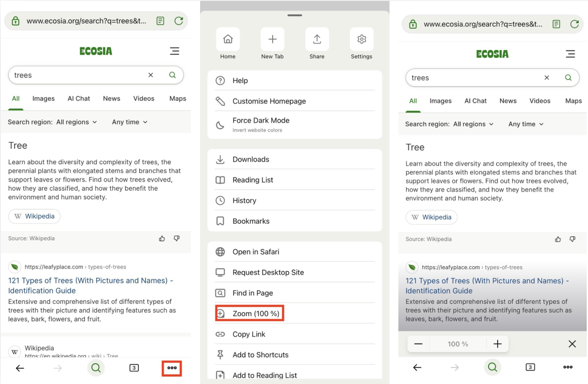Clear search text in right screen search box
Screen dimensions: 588x384
547,77
